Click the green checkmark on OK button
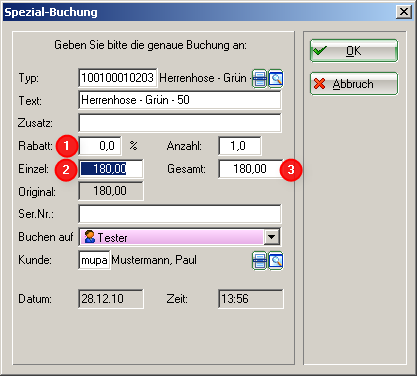Screen dimensions: 417x376 pos(319,51)
